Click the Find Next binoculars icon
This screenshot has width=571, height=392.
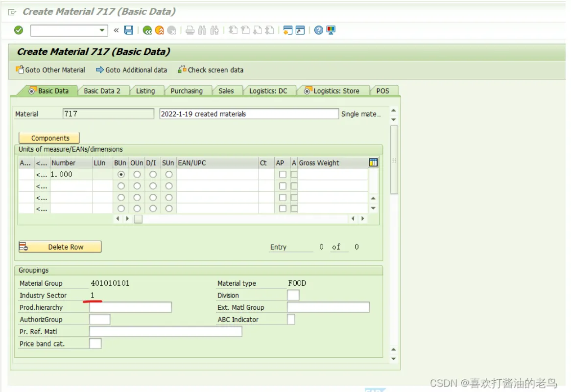[214, 30]
